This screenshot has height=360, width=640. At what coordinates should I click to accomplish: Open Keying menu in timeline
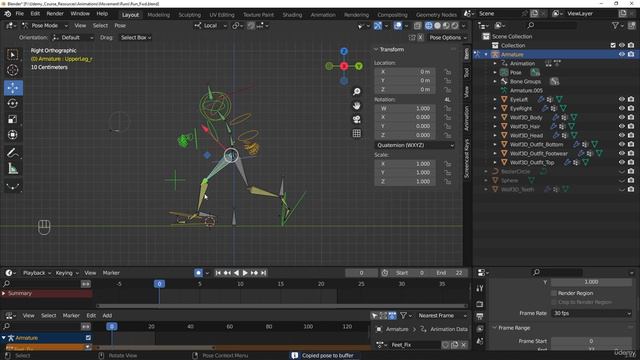coord(67,273)
